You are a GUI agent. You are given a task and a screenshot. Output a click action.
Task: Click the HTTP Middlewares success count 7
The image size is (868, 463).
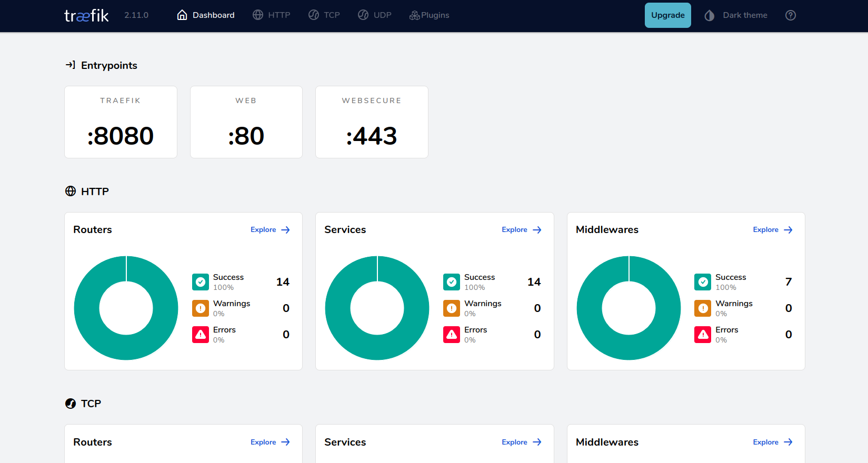(789, 282)
